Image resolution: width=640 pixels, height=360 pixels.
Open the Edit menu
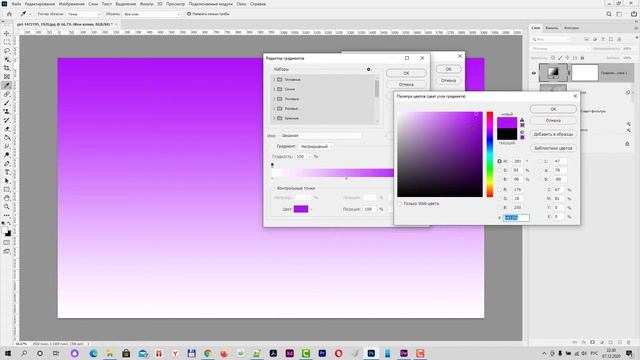(40, 4)
